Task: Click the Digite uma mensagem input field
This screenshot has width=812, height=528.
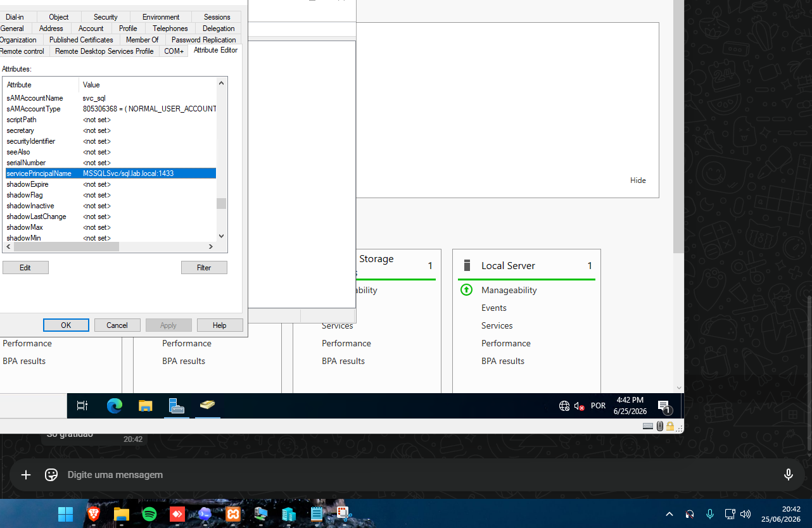Action: (x=418, y=475)
